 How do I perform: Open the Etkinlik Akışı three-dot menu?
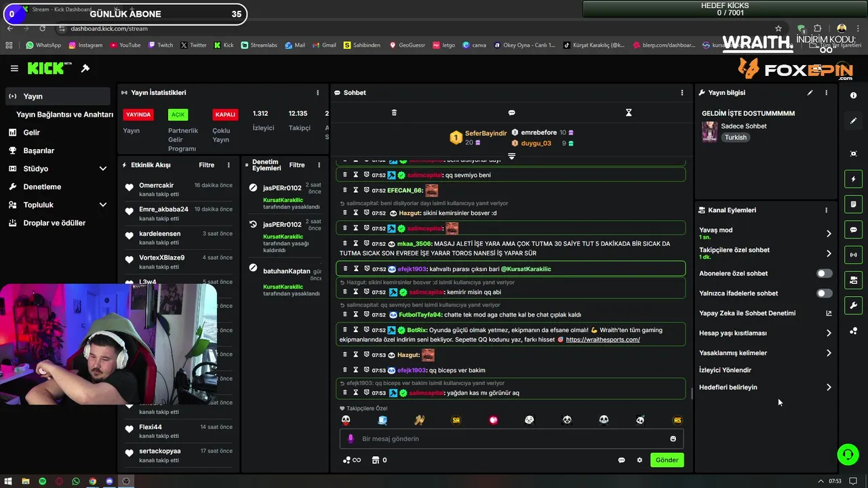coord(229,165)
